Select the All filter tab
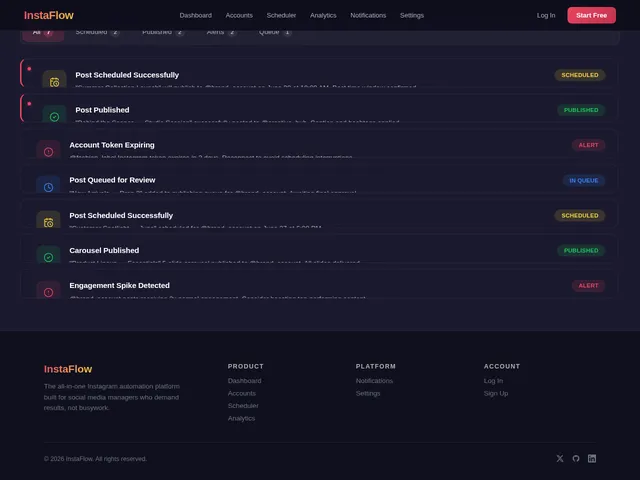This screenshot has width=640, height=480. (43, 34)
